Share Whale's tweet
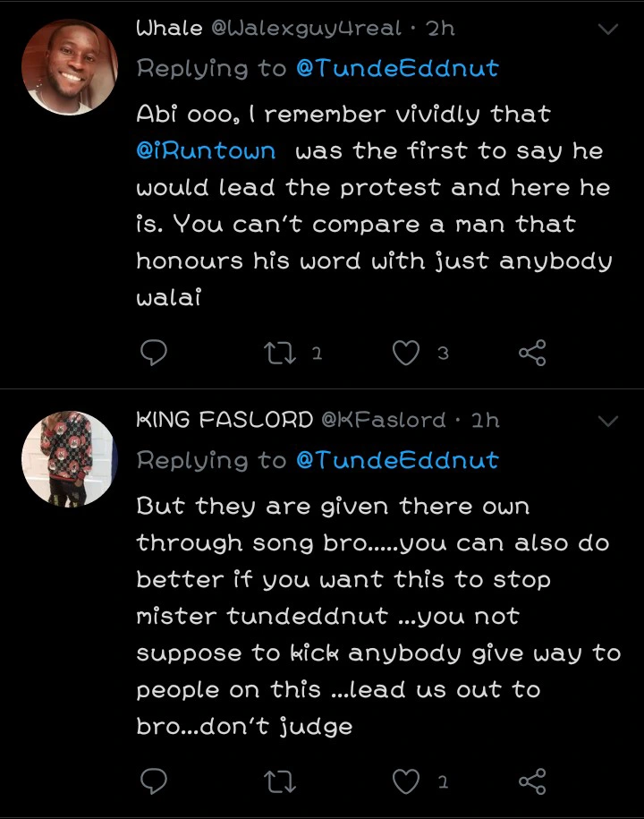The width and height of the screenshot is (644, 819). pos(532,354)
